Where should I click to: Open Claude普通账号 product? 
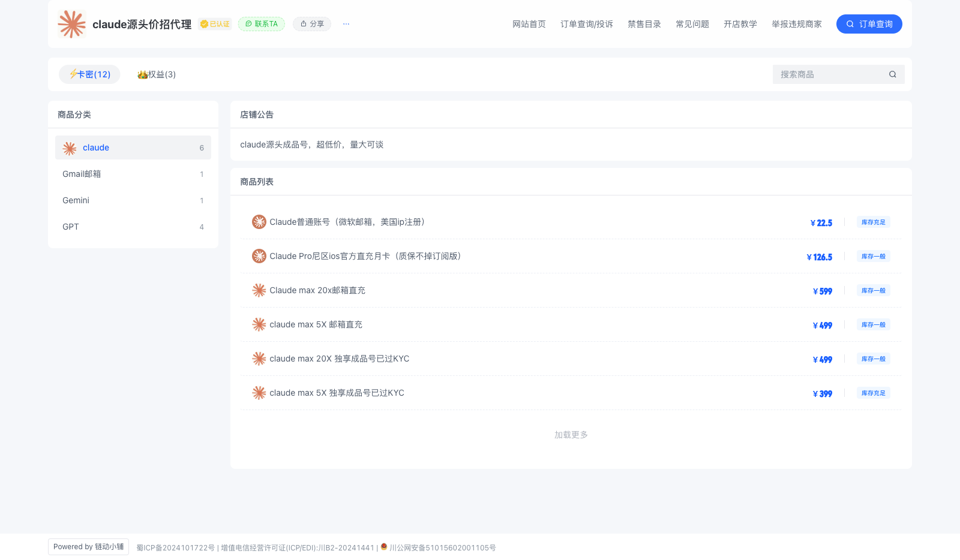[571, 222]
